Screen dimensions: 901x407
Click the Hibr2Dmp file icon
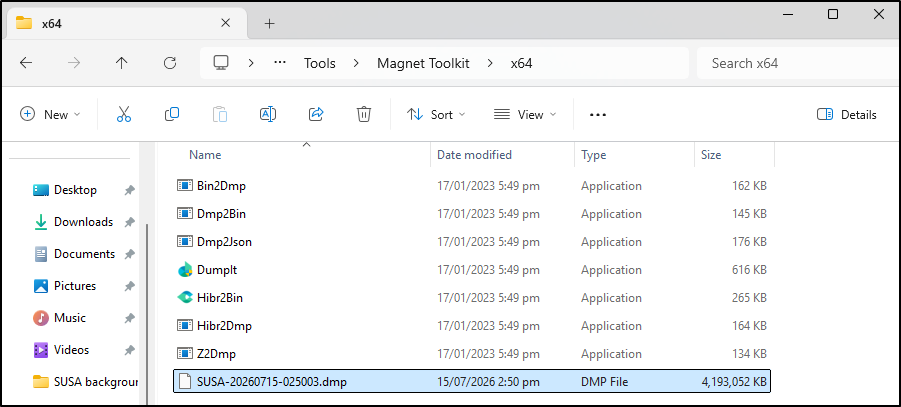(x=184, y=326)
